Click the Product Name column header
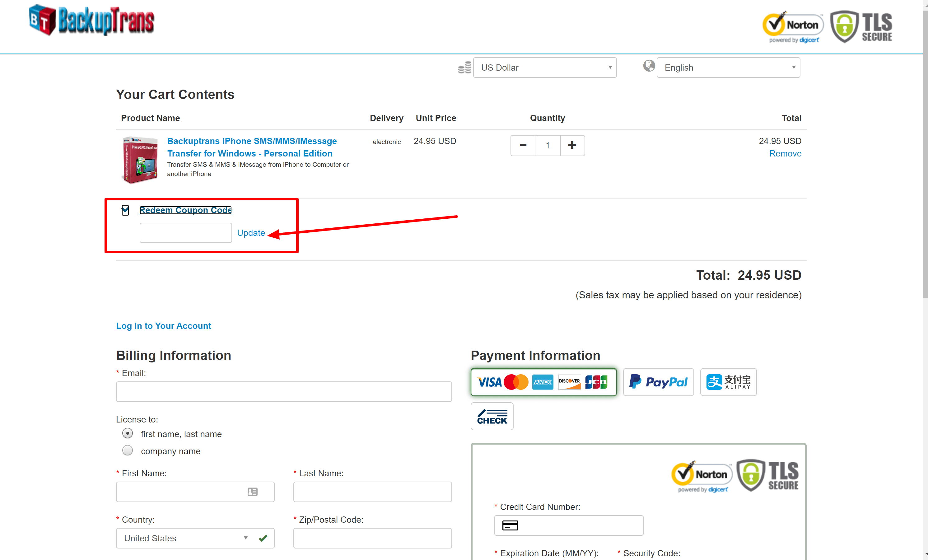This screenshot has width=928, height=560. tap(150, 118)
